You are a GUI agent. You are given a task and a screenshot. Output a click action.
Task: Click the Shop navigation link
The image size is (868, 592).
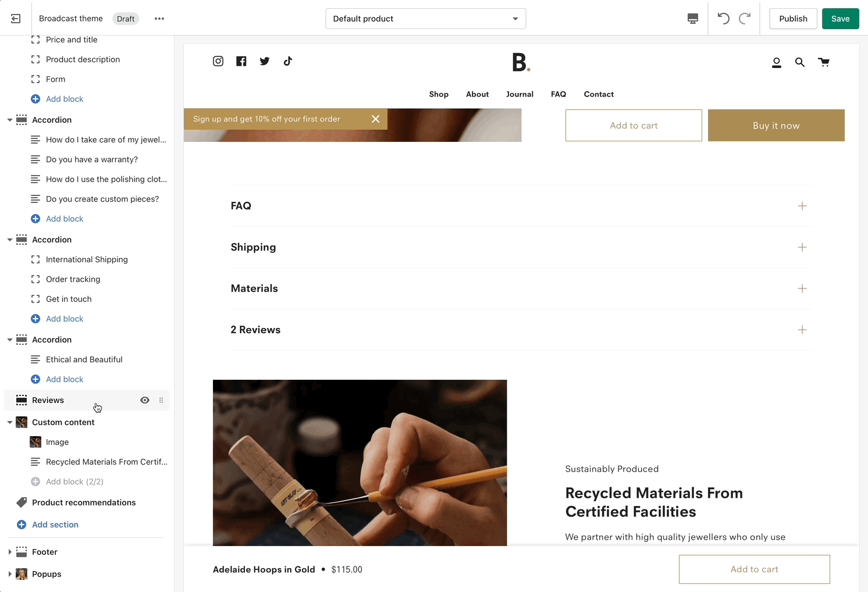(x=439, y=94)
